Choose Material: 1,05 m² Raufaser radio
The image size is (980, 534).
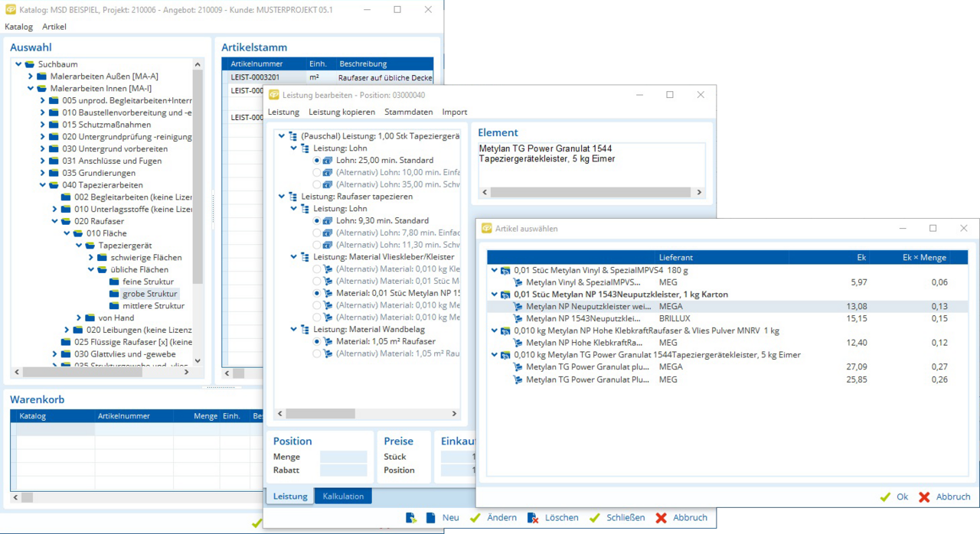point(317,342)
